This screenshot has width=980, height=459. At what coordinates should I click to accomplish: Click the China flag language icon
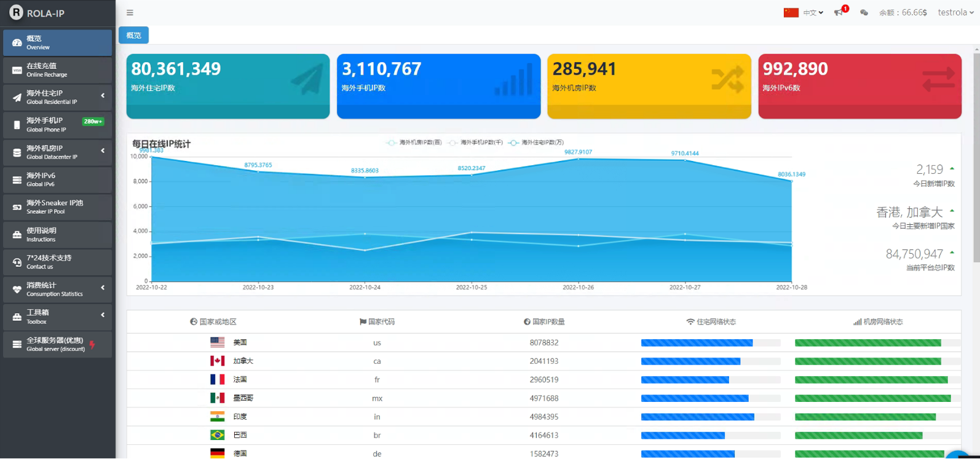point(791,12)
